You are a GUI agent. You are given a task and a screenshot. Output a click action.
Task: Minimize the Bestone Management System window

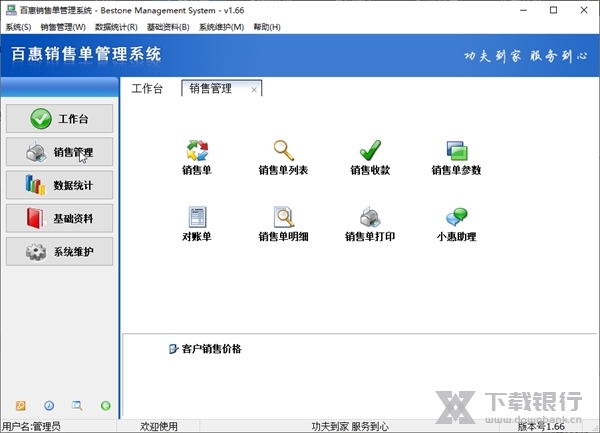(523, 10)
